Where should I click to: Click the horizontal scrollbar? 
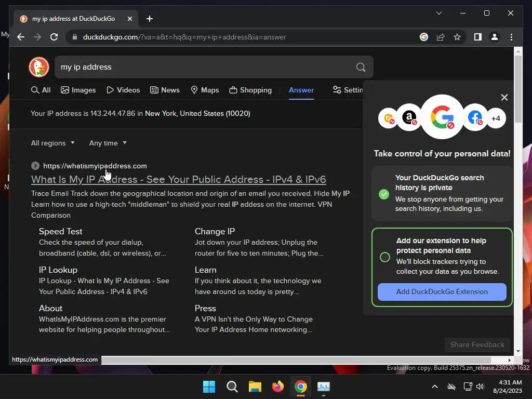pyautogui.click(x=296, y=360)
